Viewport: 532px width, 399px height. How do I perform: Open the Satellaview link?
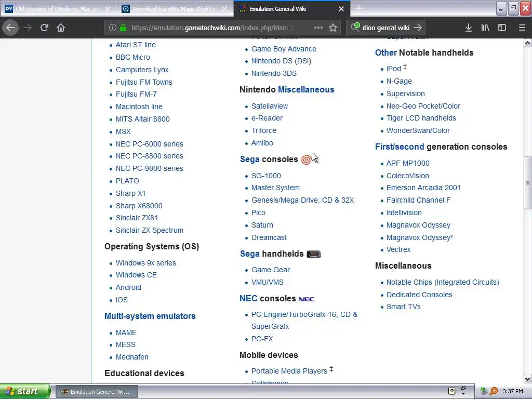(x=270, y=106)
